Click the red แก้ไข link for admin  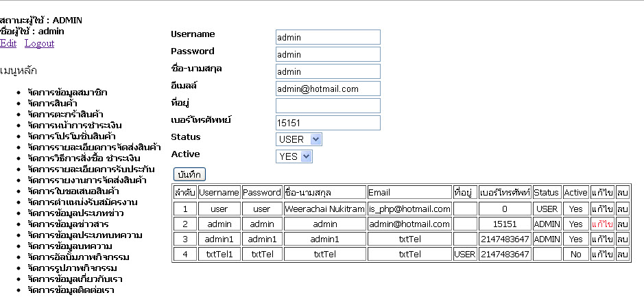[x=602, y=224]
